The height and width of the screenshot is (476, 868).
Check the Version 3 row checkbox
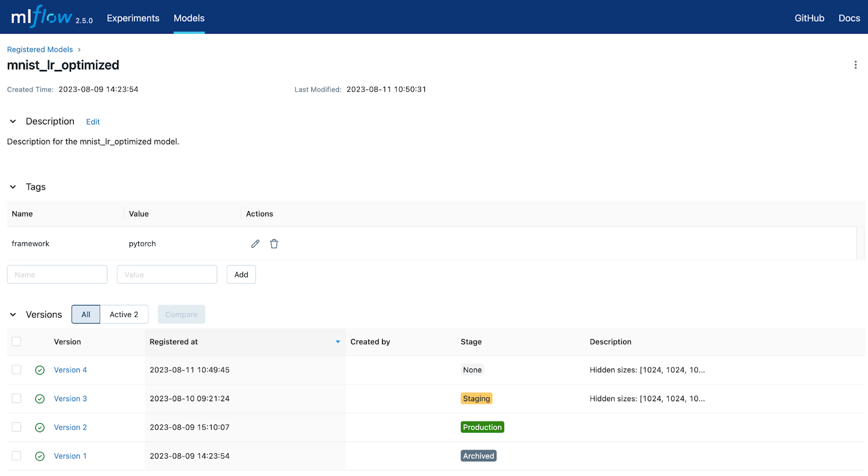[16, 398]
